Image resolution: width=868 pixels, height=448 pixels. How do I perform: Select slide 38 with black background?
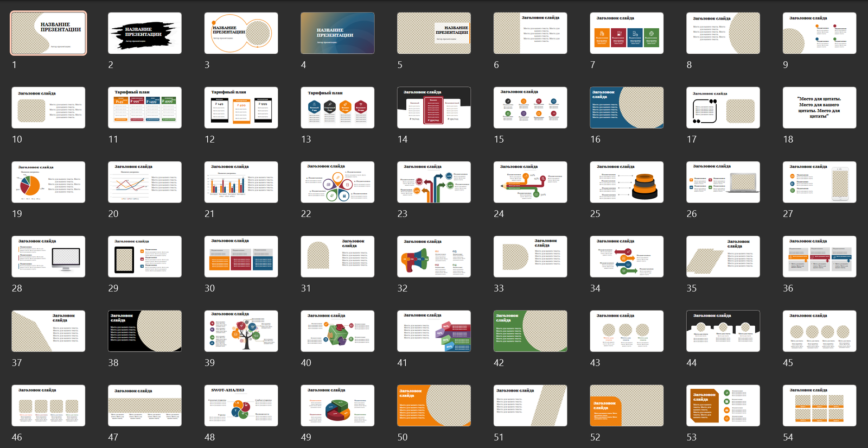144,331
